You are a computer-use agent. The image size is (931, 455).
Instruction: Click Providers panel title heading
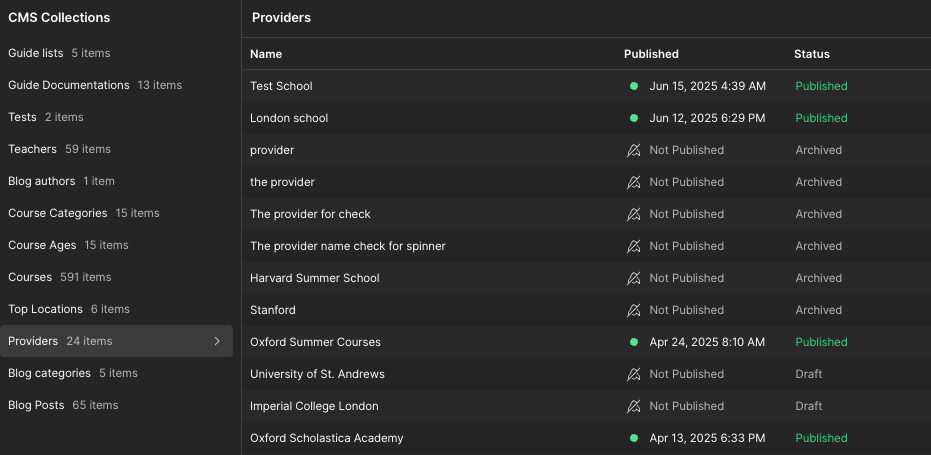coord(281,18)
